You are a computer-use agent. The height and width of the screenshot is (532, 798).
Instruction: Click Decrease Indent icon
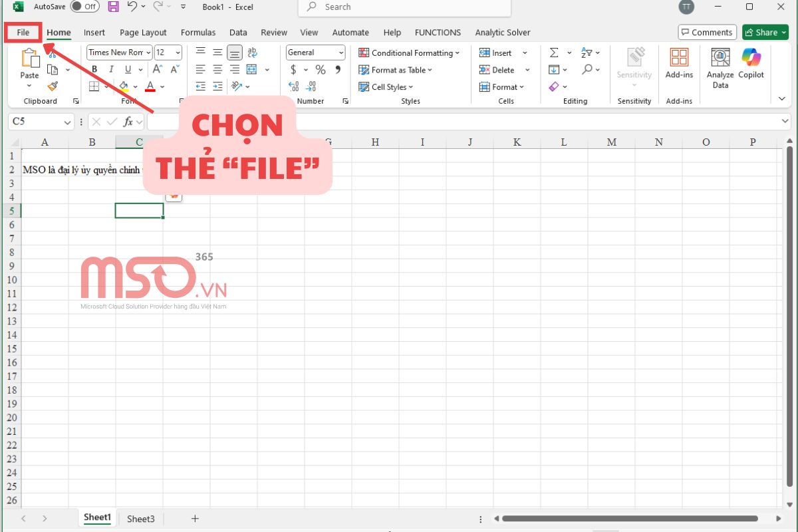[x=200, y=86]
